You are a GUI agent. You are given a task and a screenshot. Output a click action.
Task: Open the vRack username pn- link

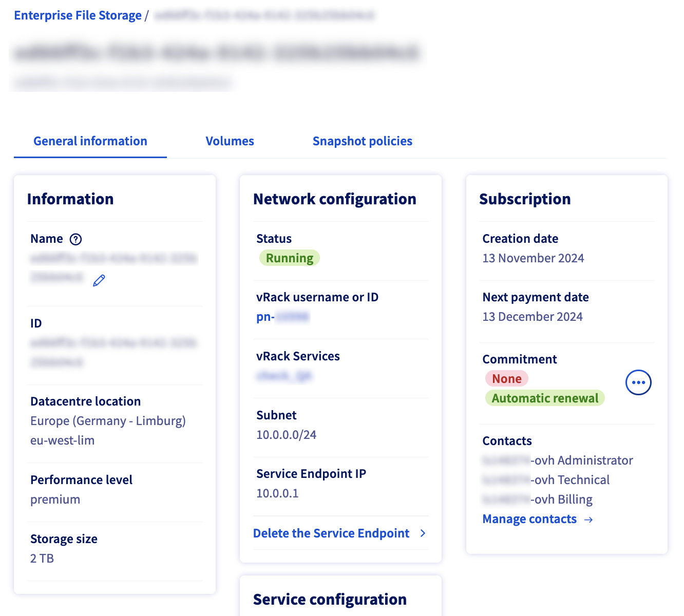[x=282, y=317]
